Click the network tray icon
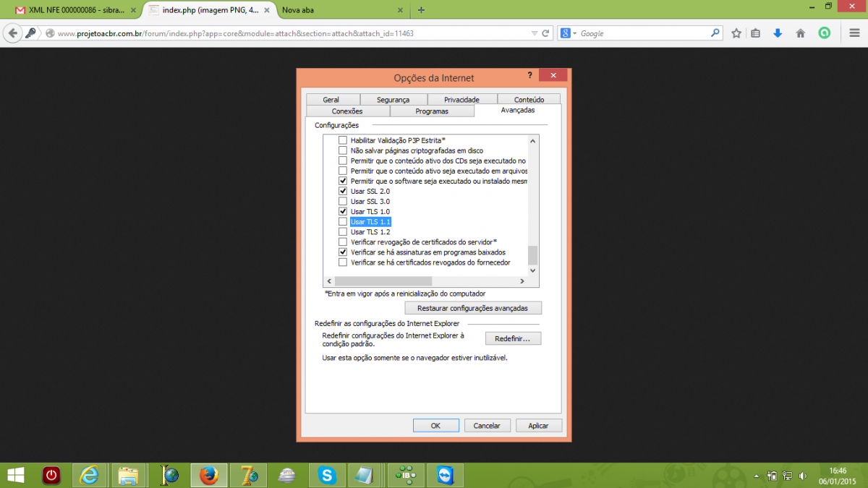The width and height of the screenshot is (868, 488). (788, 476)
